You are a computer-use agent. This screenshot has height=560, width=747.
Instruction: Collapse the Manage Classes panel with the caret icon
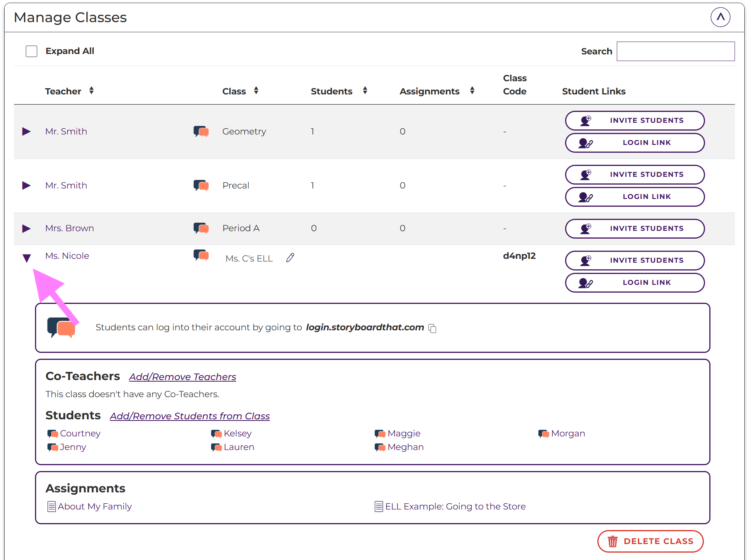pos(720,17)
